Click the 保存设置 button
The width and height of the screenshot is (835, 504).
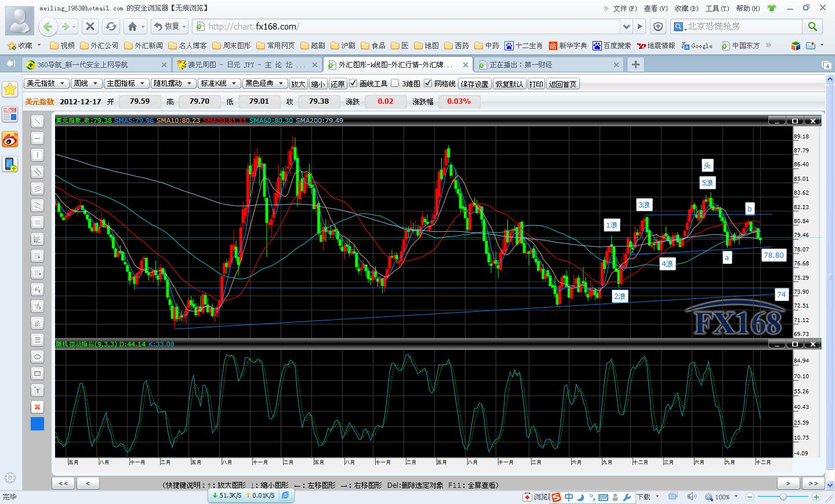pyautogui.click(x=474, y=84)
